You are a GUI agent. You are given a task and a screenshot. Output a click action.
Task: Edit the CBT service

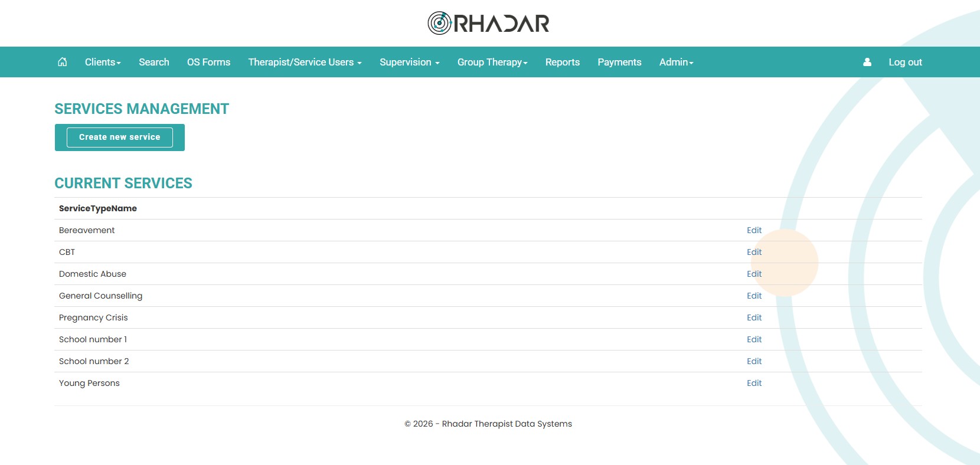[x=754, y=252]
